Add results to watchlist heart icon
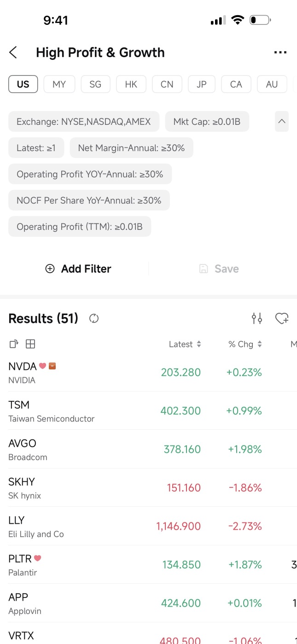Screen dimensions: 297x644 (x=281, y=318)
